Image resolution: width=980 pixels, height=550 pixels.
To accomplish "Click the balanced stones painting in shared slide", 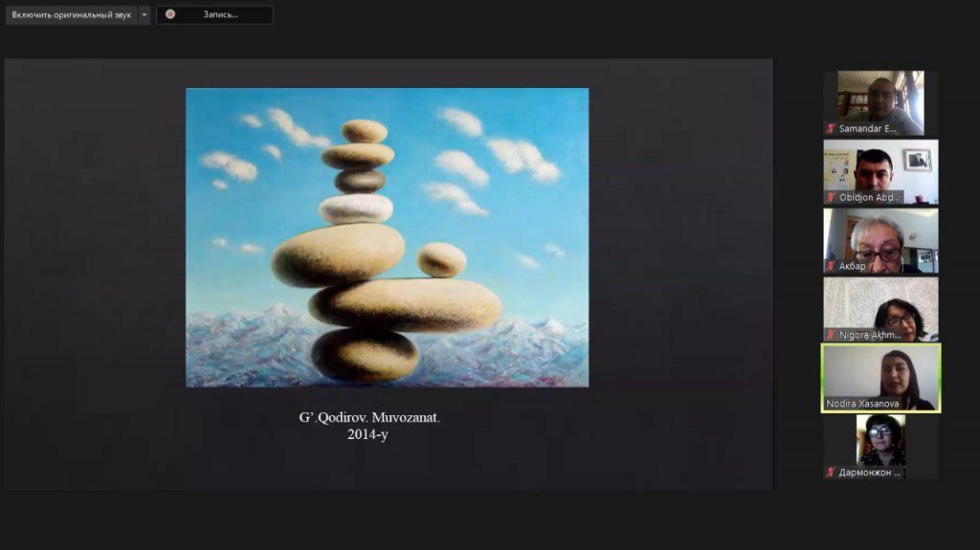I will coord(387,237).
